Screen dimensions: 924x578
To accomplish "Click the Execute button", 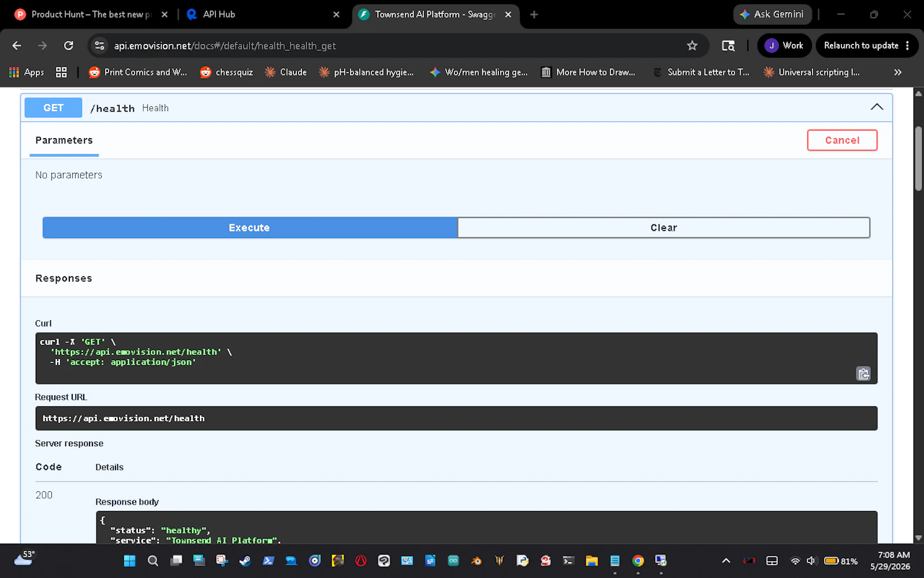I will point(249,228).
